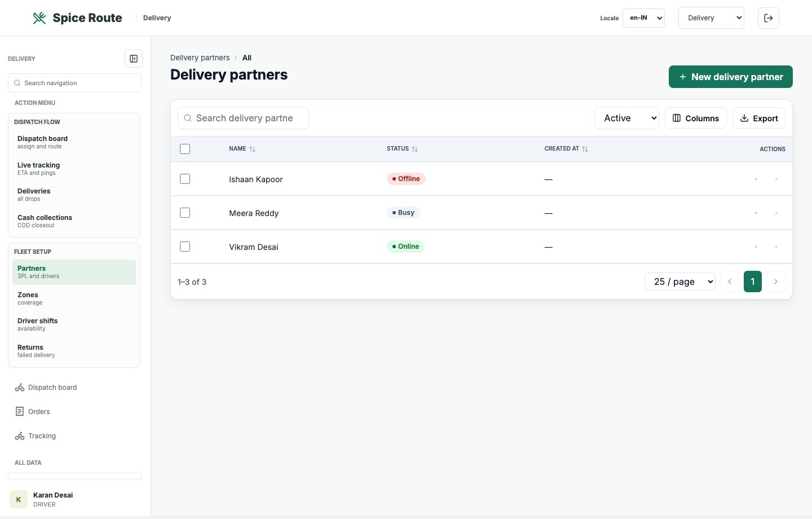Click edit pencil icon for Meera Reddy

point(776,213)
